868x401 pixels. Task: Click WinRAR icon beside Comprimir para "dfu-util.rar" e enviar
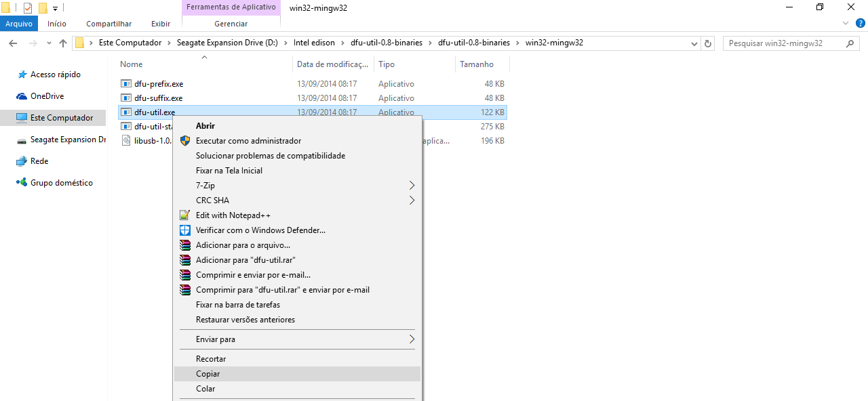[185, 290]
